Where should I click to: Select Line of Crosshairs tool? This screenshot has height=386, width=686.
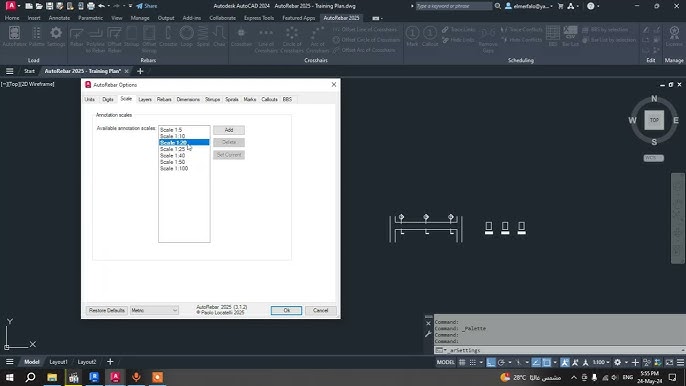266,39
